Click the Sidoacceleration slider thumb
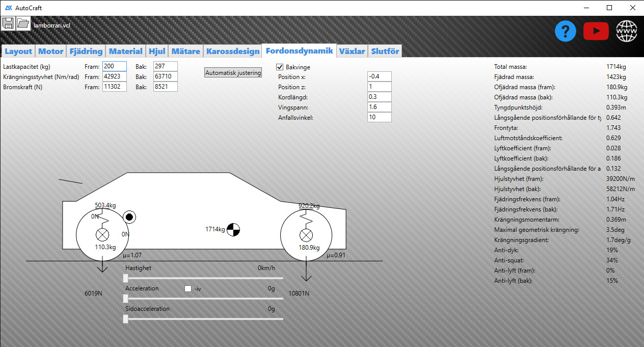644x347 pixels. click(x=126, y=319)
